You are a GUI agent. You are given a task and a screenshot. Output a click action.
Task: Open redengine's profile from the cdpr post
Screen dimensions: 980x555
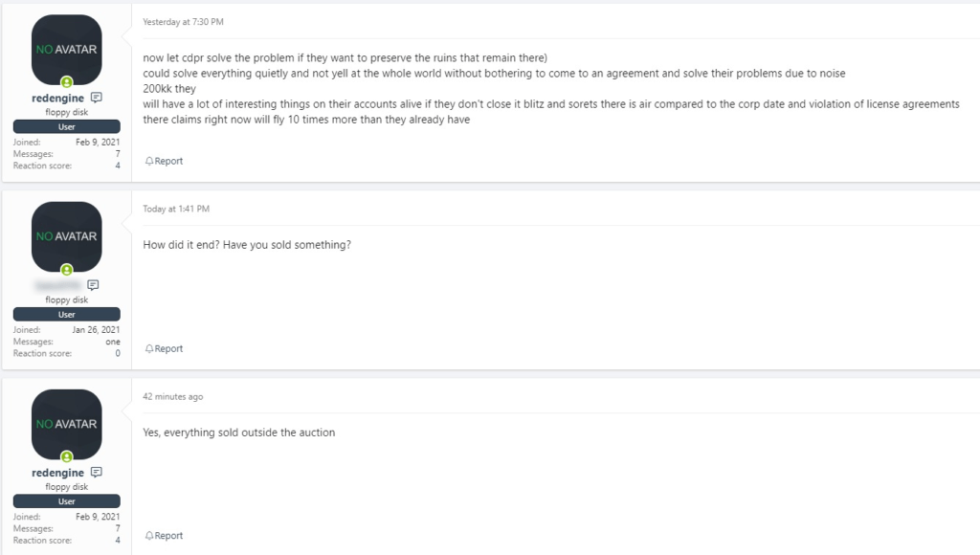click(x=58, y=98)
